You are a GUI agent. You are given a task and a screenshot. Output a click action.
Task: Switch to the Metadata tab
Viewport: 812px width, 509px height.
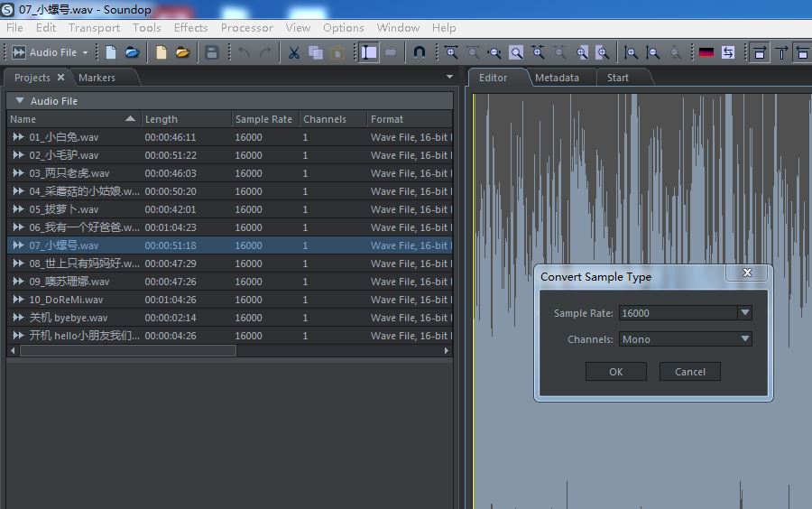coord(557,78)
